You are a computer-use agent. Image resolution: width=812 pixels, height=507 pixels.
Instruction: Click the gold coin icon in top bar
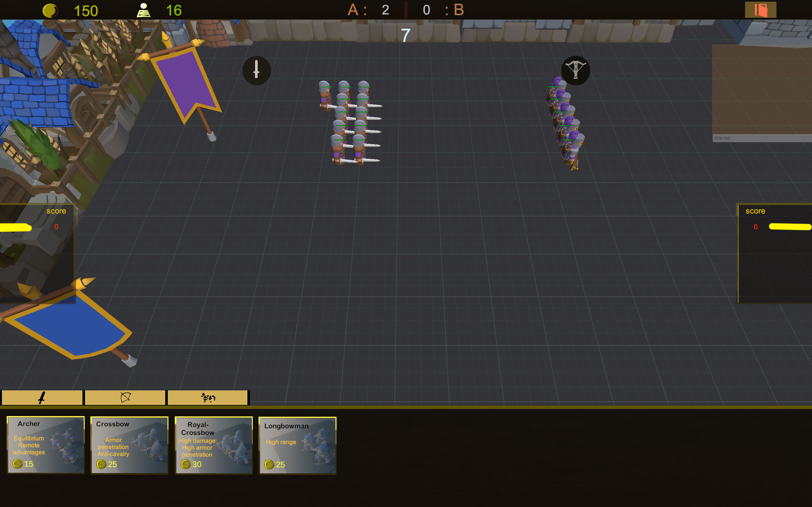[x=51, y=10]
